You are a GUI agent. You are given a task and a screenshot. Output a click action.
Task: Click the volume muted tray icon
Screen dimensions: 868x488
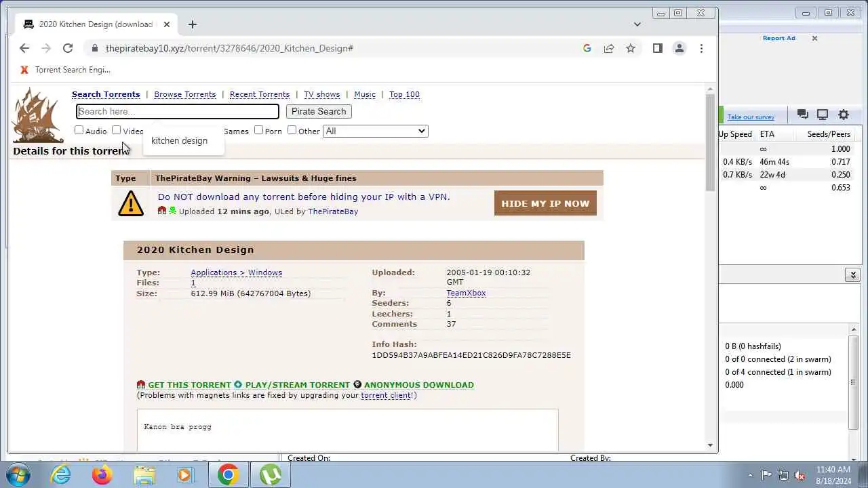pos(800,475)
